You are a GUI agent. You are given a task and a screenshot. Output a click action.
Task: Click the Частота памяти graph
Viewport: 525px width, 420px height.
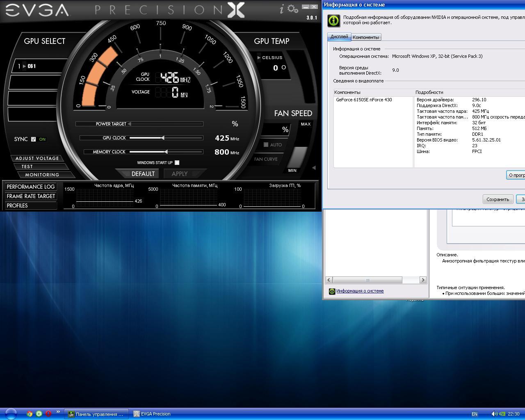pos(188,198)
